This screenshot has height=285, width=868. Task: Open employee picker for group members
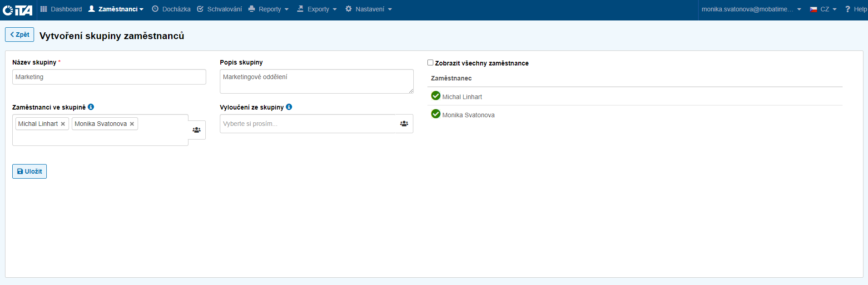click(x=197, y=130)
